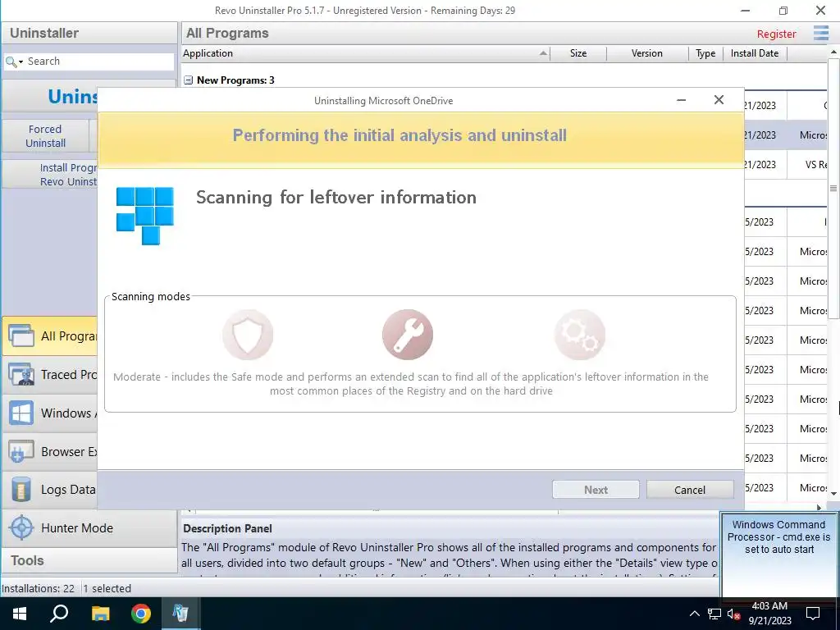Click the search magnifier icon in sidebar

pyautogui.click(x=10, y=62)
